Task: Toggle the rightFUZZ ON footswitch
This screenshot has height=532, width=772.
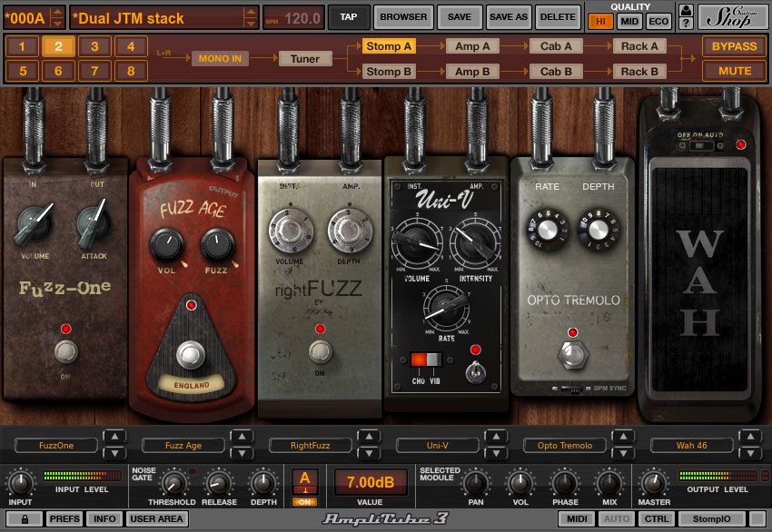Action: coord(320,351)
